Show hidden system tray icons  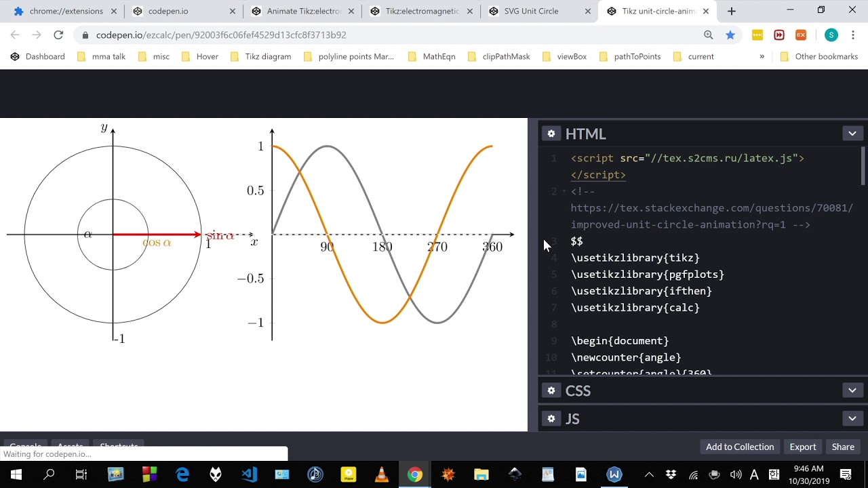(x=649, y=474)
